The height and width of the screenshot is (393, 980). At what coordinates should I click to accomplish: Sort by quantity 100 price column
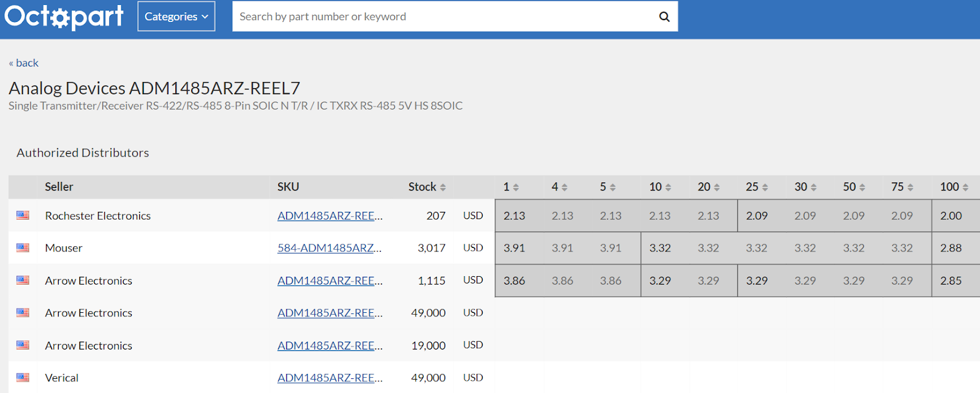point(954,187)
